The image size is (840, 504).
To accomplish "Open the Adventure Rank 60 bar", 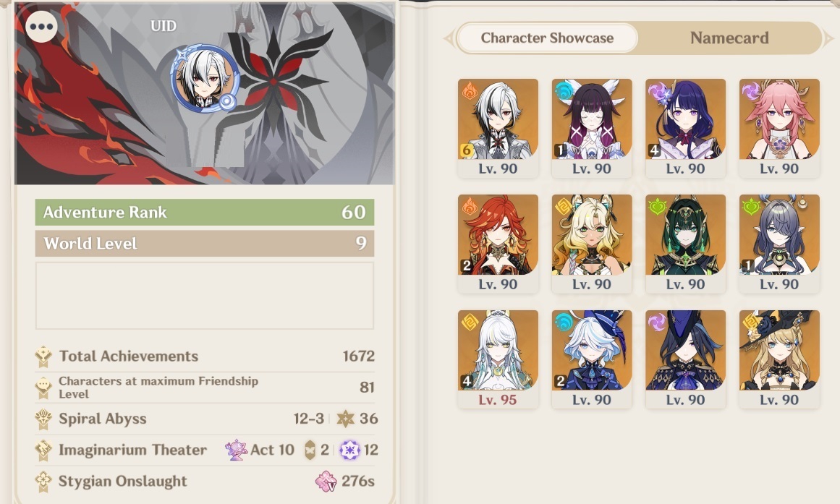I will pos(205,212).
